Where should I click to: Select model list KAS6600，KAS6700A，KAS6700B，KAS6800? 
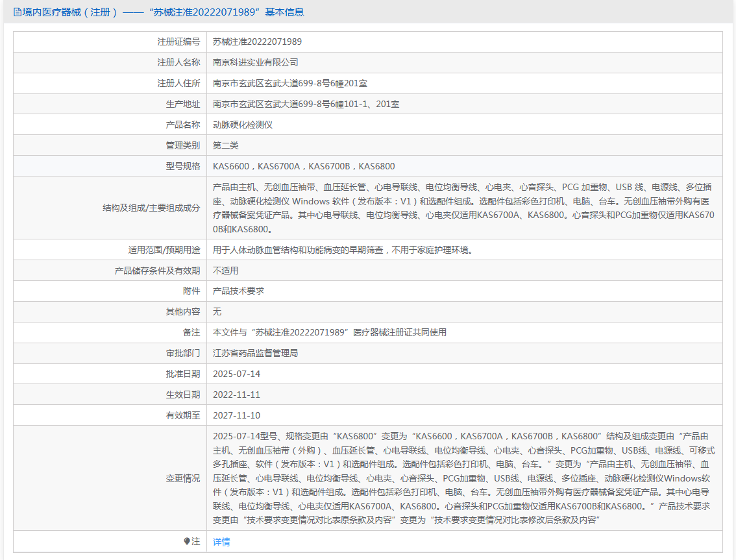304,166
